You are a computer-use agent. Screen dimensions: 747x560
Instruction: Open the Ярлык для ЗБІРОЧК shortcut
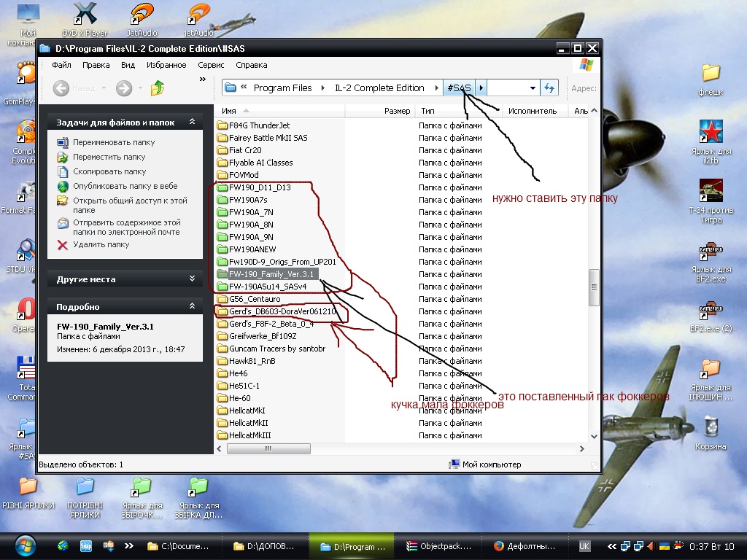click(x=142, y=497)
